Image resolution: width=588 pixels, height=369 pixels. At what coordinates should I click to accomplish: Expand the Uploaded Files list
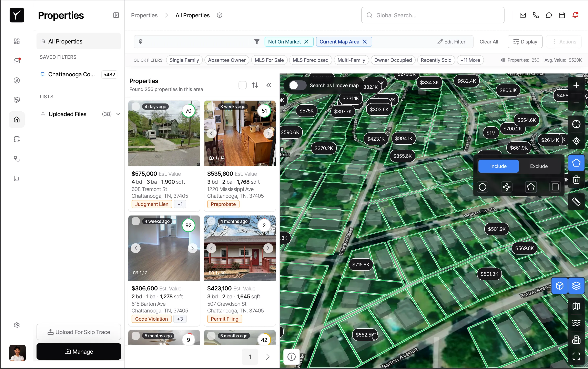coord(118,114)
